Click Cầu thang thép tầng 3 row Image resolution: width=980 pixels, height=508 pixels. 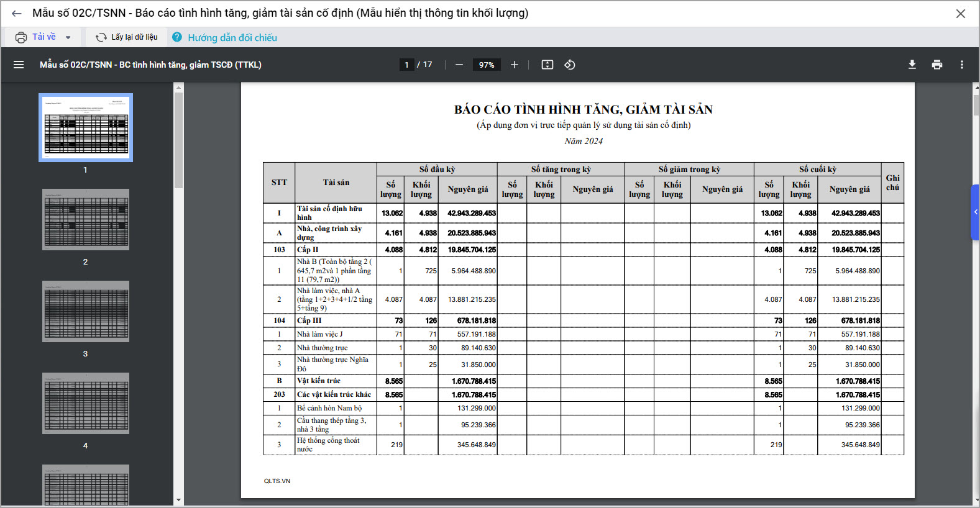pyautogui.click(x=584, y=425)
